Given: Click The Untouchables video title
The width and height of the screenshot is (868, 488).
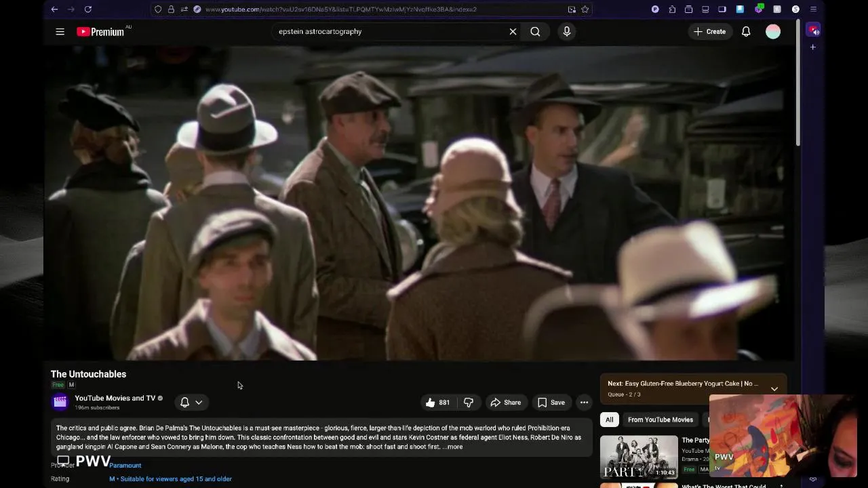Looking at the screenshot, I should click(x=88, y=374).
